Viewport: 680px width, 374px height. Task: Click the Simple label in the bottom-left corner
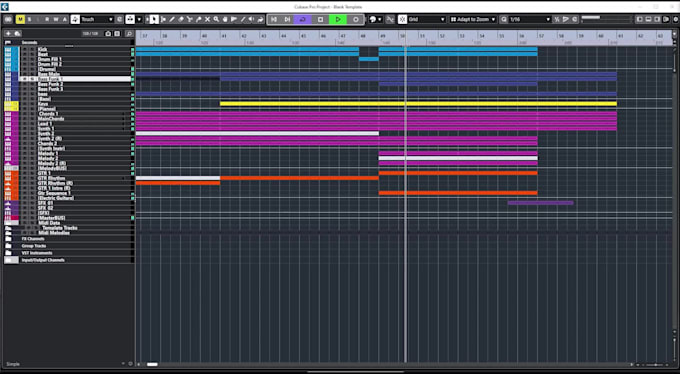[x=13, y=364]
